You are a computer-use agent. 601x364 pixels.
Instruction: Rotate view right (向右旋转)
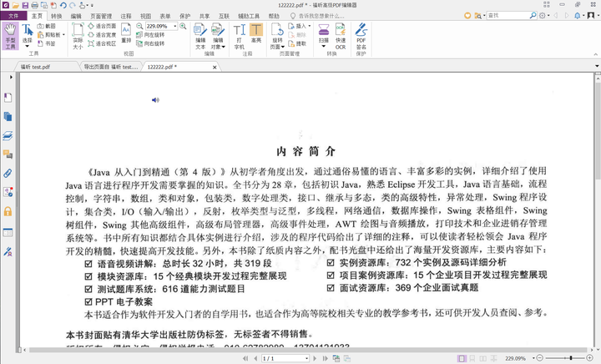coord(150,43)
